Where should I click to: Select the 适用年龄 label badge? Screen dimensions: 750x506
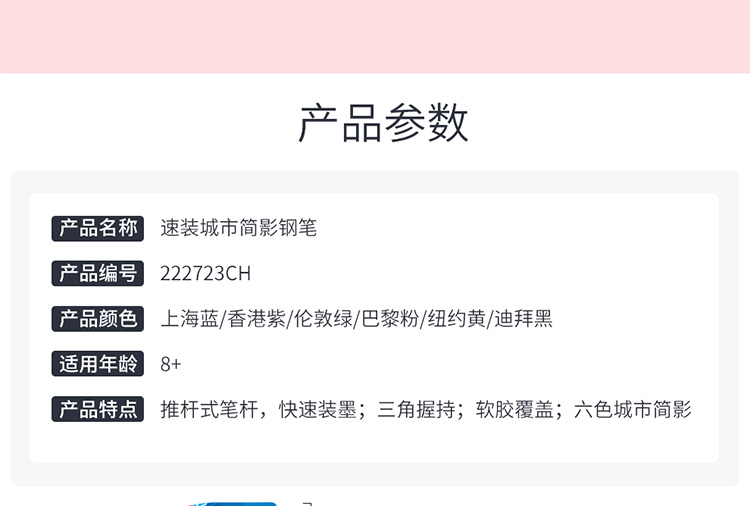pyautogui.click(x=98, y=364)
